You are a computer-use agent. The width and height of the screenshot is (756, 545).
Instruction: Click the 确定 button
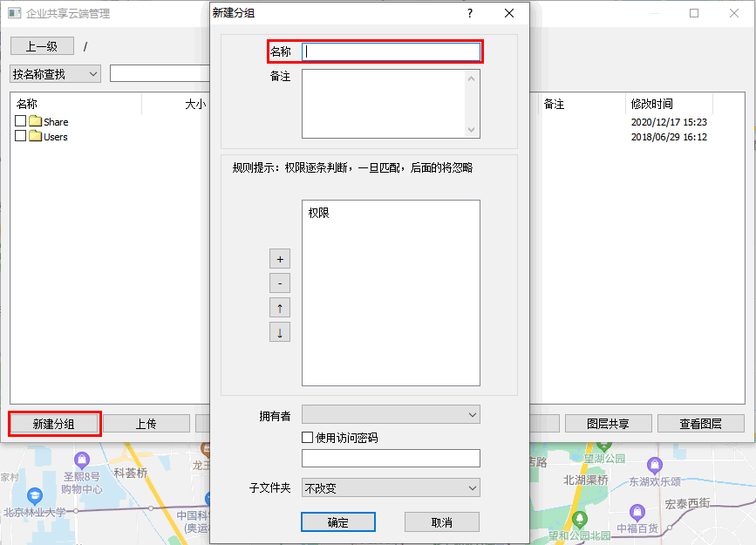[338, 521]
